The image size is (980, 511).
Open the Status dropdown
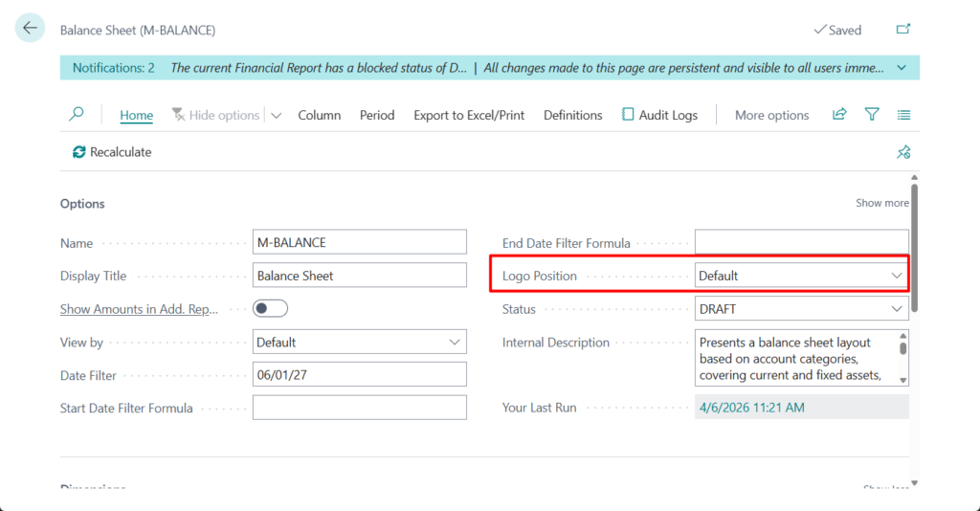point(801,309)
